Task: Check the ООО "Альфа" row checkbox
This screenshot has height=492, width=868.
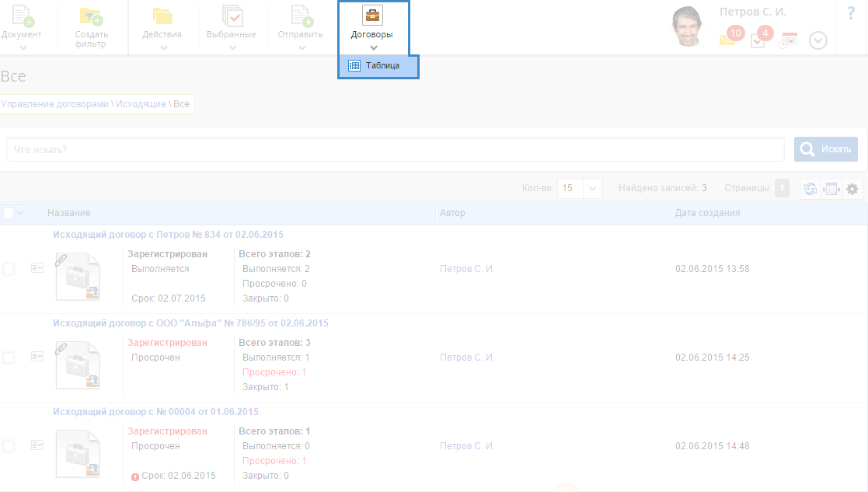Action: point(9,358)
